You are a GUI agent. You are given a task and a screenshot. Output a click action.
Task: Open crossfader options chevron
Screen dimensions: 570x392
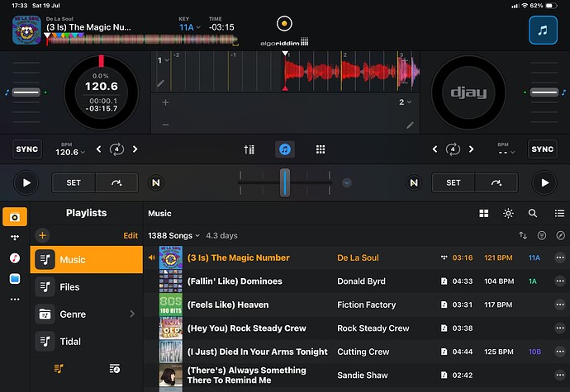click(347, 182)
